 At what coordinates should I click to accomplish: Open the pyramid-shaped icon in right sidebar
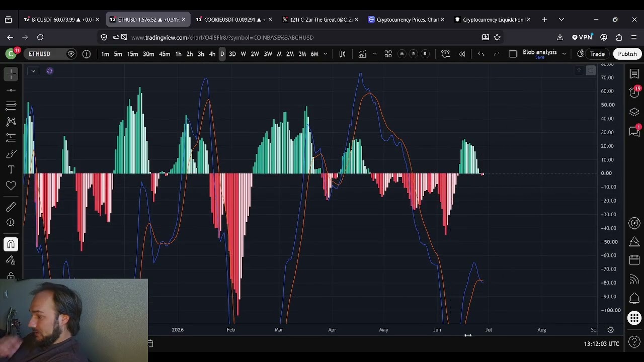pyautogui.click(x=634, y=242)
